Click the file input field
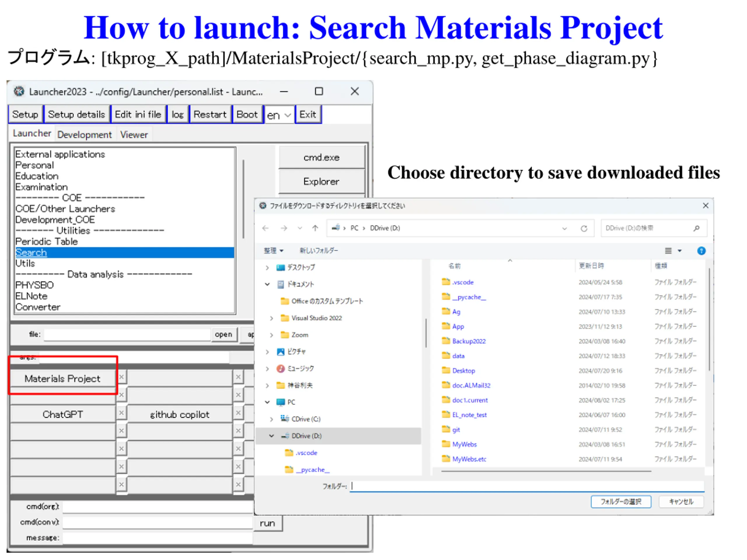 (127, 335)
